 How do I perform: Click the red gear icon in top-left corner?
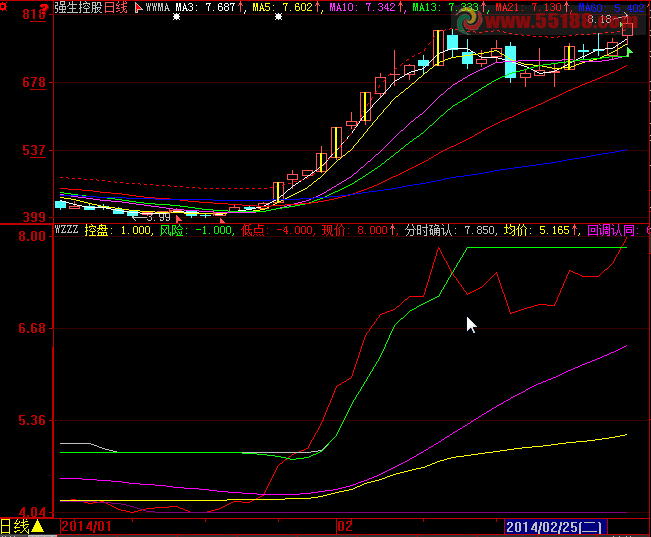pos(3,7)
